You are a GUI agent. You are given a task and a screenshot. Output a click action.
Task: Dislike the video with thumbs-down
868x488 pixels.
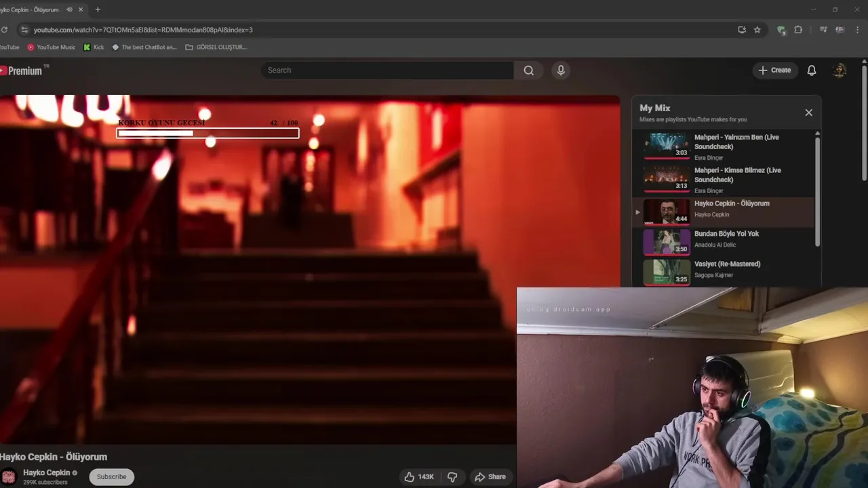point(452,477)
